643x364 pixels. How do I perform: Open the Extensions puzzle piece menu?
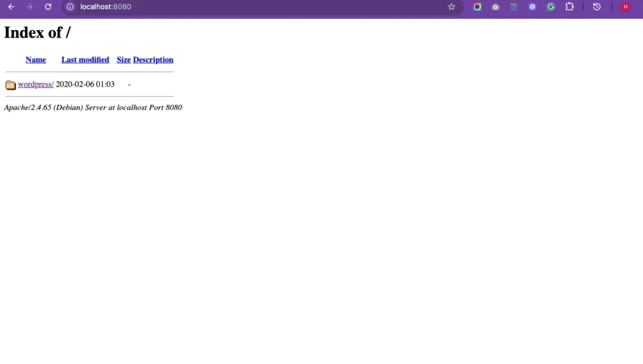[570, 7]
